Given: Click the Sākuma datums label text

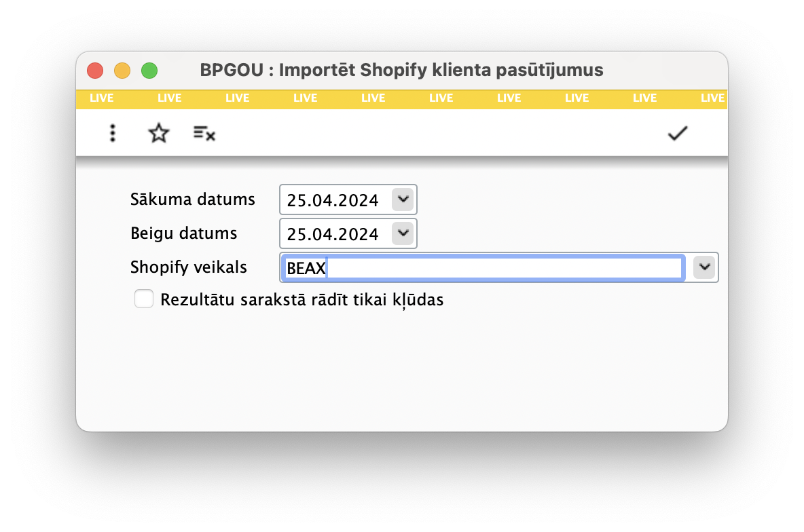Looking at the screenshot, I should click(192, 199).
